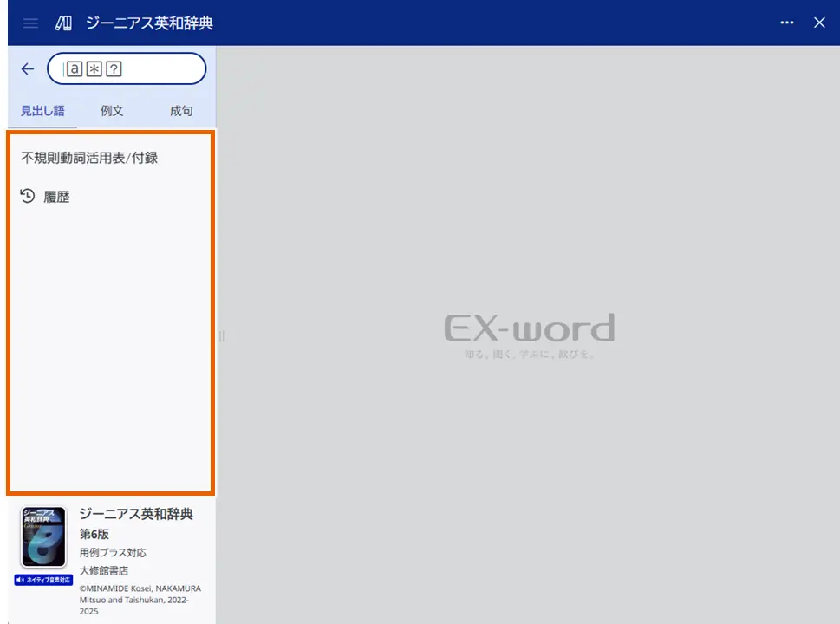Open the more options (…) menu

(x=787, y=23)
